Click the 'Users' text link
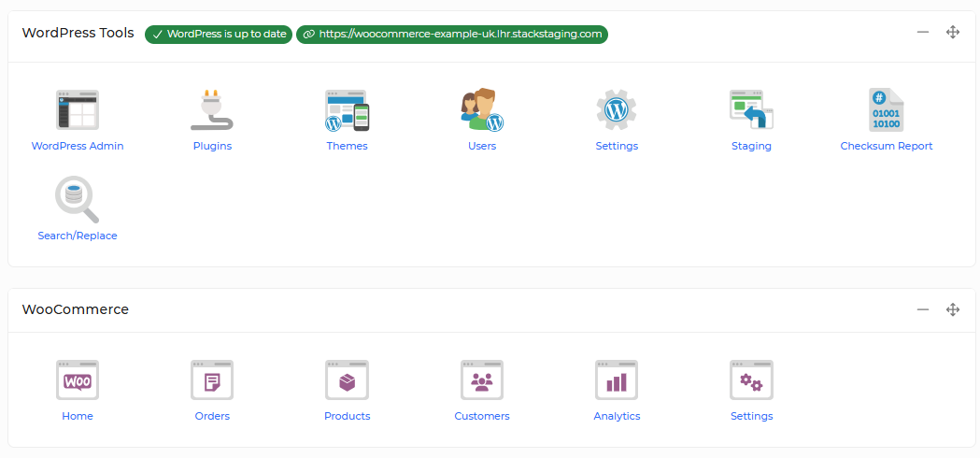 pos(482,146)
